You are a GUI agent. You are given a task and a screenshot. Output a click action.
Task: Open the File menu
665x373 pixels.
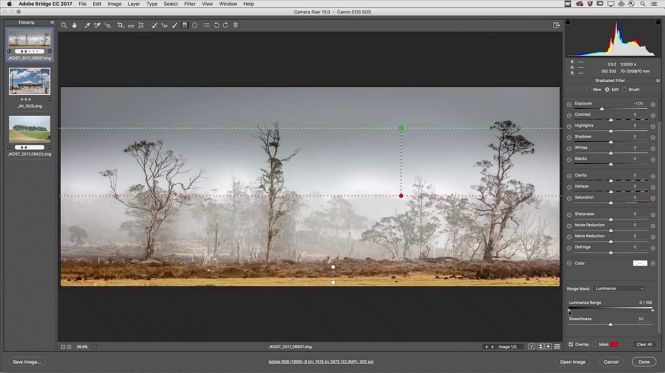click(82, 4)
